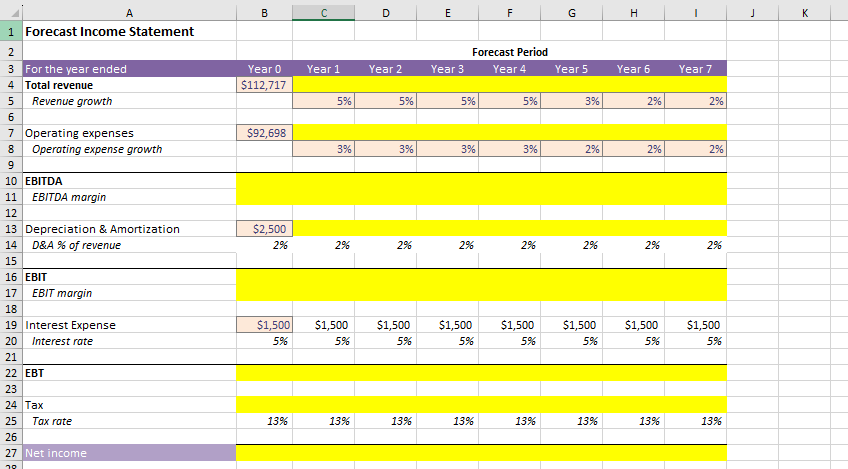Click the 'Year 1' header cell
This screenshot has width=848, height=469.
coord(323,69)
